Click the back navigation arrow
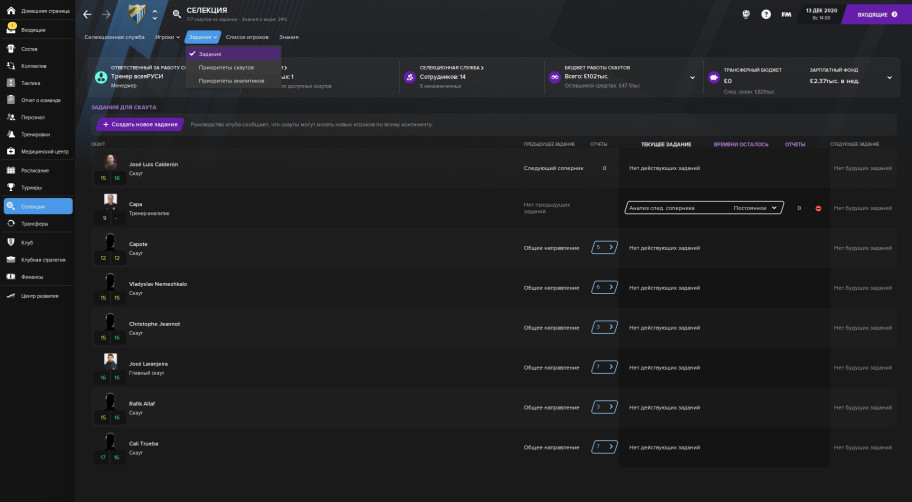This screenshot has width=912, height=502. pyautogui.click(x=87, y=14)
